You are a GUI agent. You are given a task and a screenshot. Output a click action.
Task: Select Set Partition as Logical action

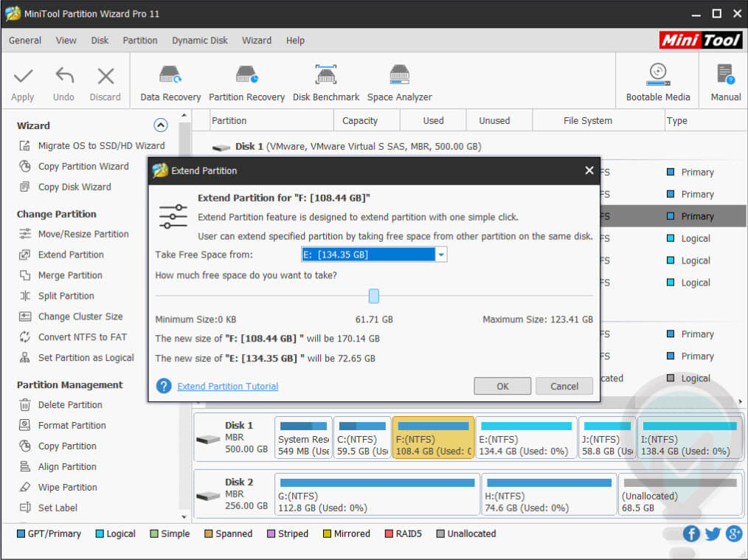pyautogui.click(x=76, y=357)
